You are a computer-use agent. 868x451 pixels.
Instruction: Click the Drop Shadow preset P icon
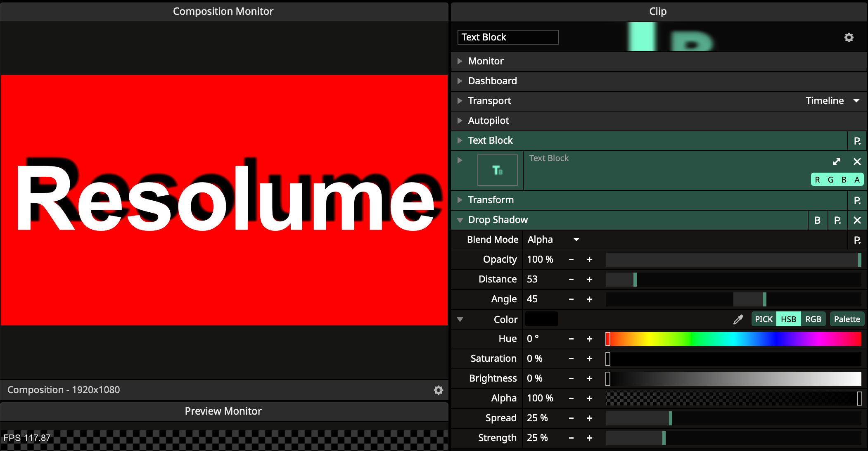(837, 220)
